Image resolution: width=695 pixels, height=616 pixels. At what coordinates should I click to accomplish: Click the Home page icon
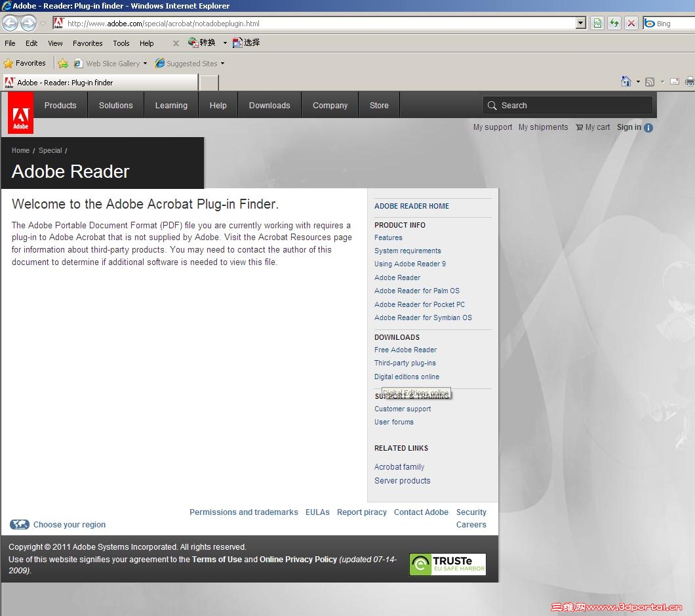(x=626, y=81)
